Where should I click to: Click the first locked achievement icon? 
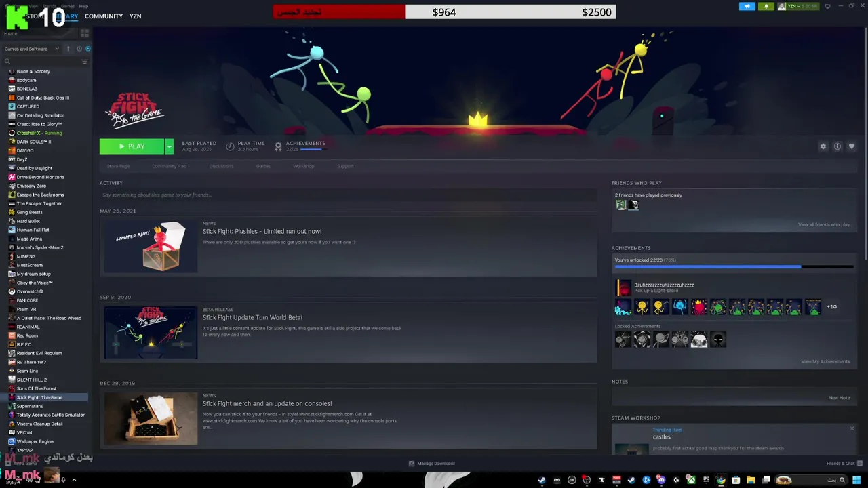pos(623,340)
